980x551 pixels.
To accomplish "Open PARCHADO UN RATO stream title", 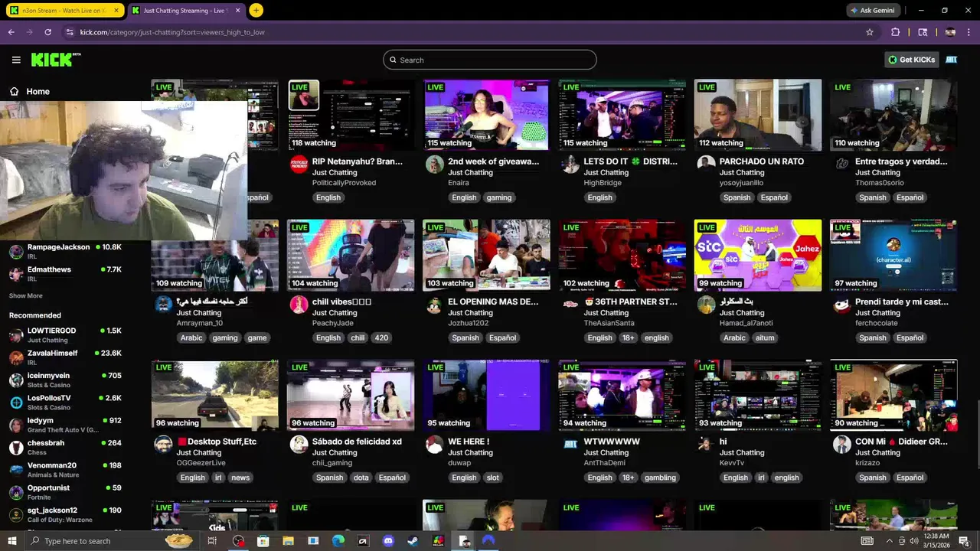I will pyautogui.click(x=762, y=161).
